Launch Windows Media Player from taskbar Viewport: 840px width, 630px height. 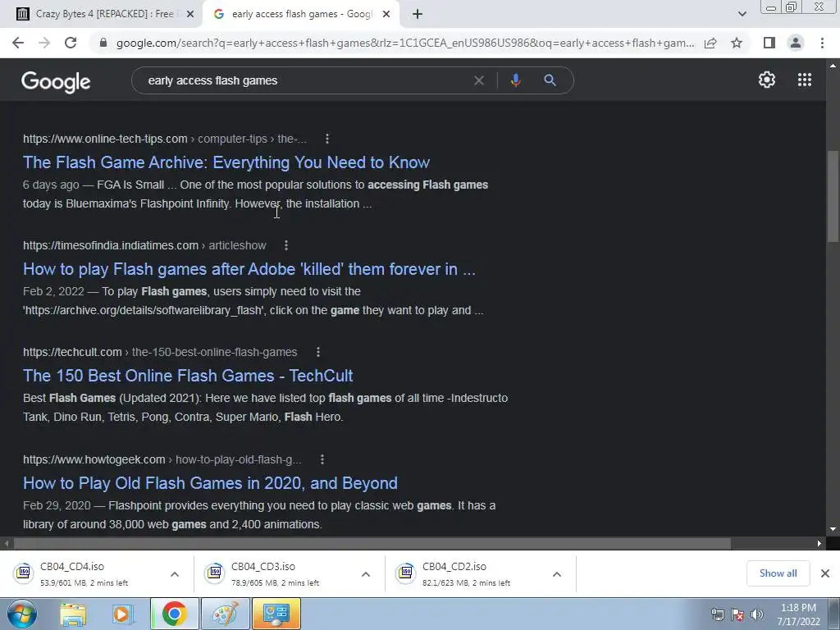point(122,614)
